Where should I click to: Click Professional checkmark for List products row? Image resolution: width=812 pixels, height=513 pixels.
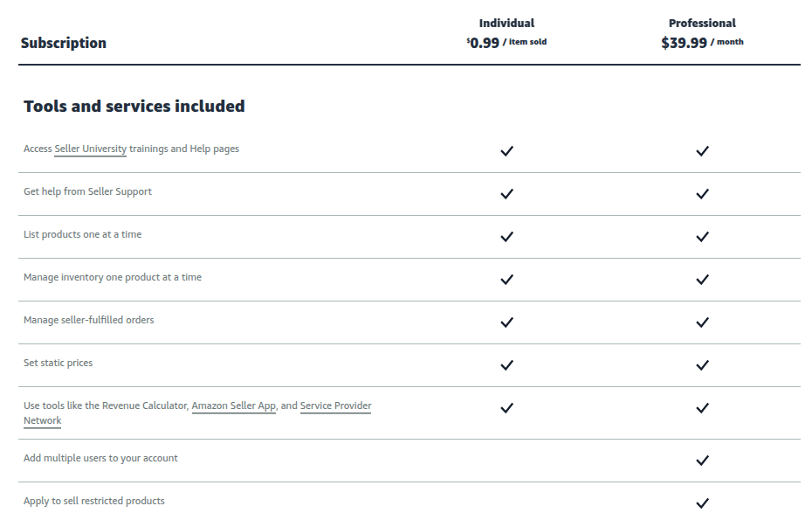coord(702,237)
